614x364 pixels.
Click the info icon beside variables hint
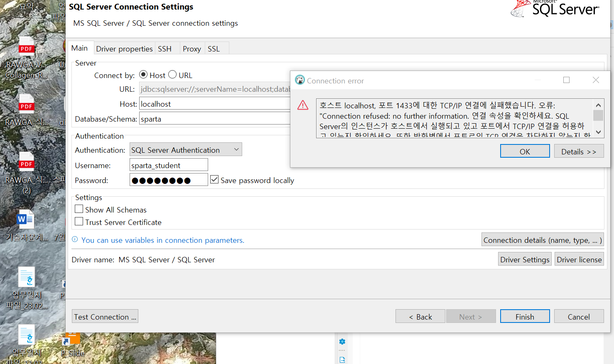(75, 239)
